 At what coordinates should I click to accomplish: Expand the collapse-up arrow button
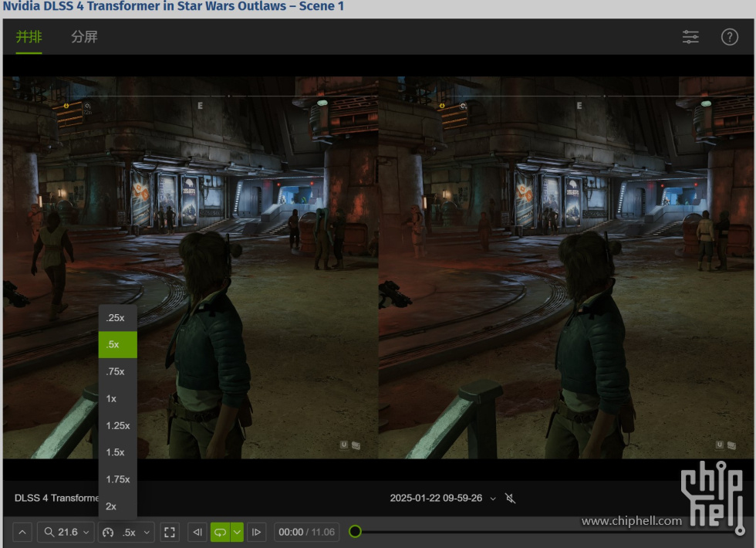point(22,532)
